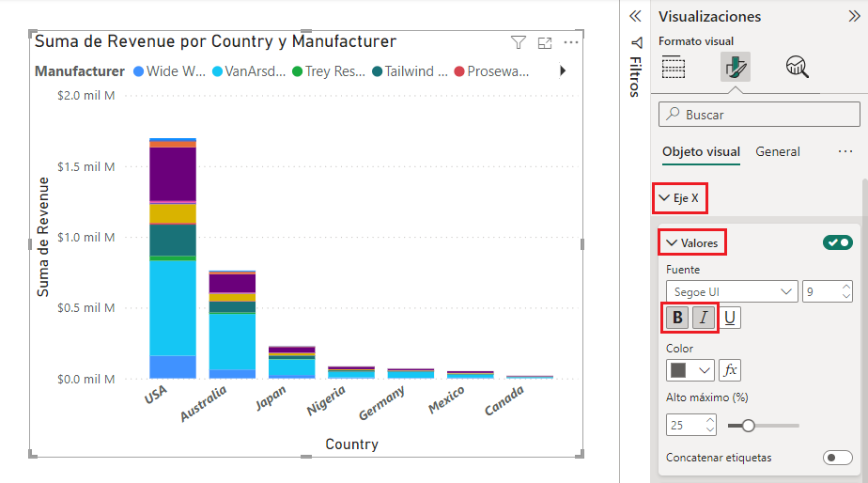Click Tailwind legend entry

(410, 71)
